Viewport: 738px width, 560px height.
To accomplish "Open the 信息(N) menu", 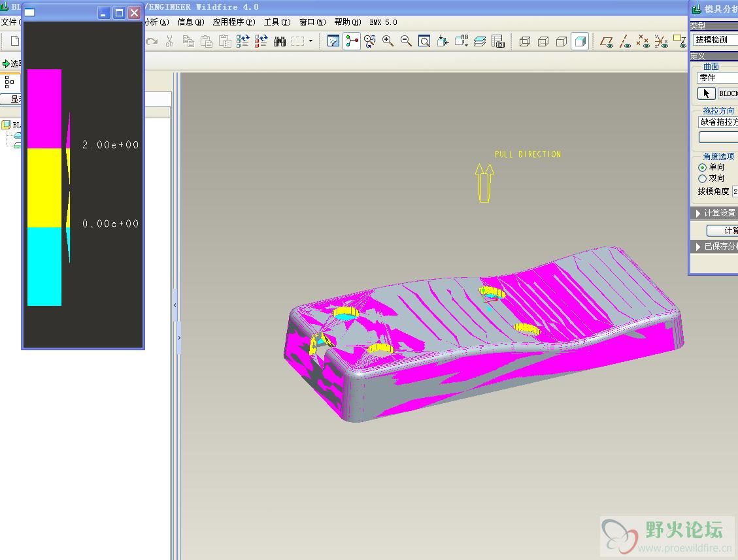I will pyautogui.click(x=191, y=22).
